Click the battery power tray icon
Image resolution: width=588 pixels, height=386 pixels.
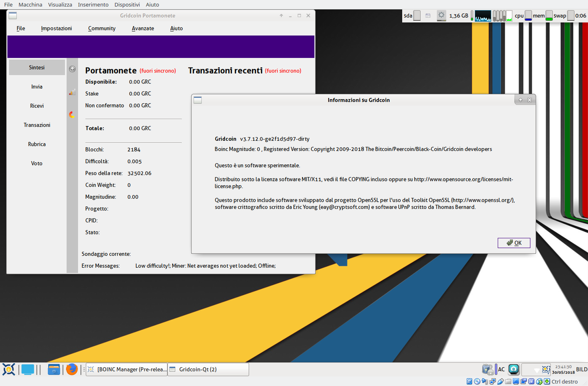(489, 370)
